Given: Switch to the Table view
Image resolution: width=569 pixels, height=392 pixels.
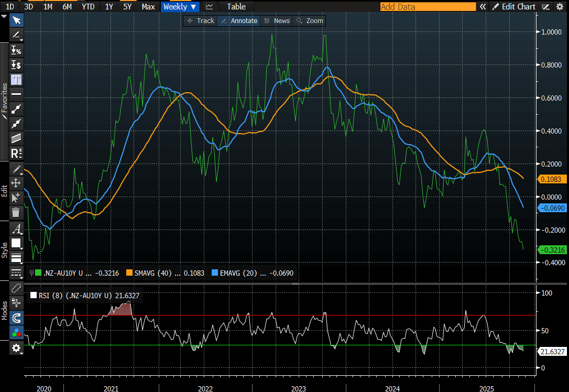Looking at the screenshot, I should (236, 7).
